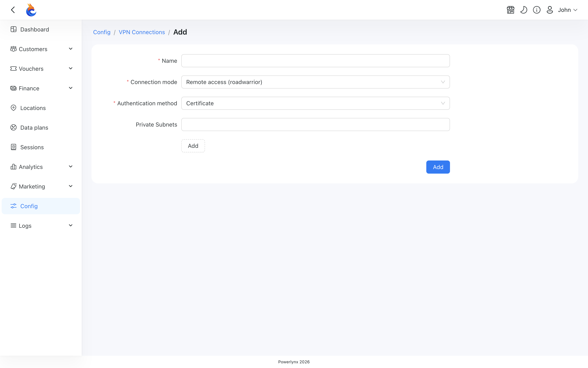Expand the Analytics menu chevron
The width and height of the screenshot is (588, 368).
pyautogui.click(x=71, y=166)
